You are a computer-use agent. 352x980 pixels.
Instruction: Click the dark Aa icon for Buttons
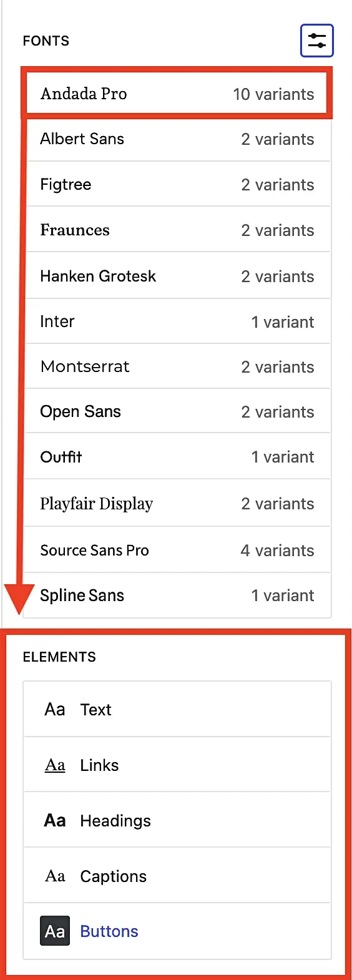(x=55, y=931)
